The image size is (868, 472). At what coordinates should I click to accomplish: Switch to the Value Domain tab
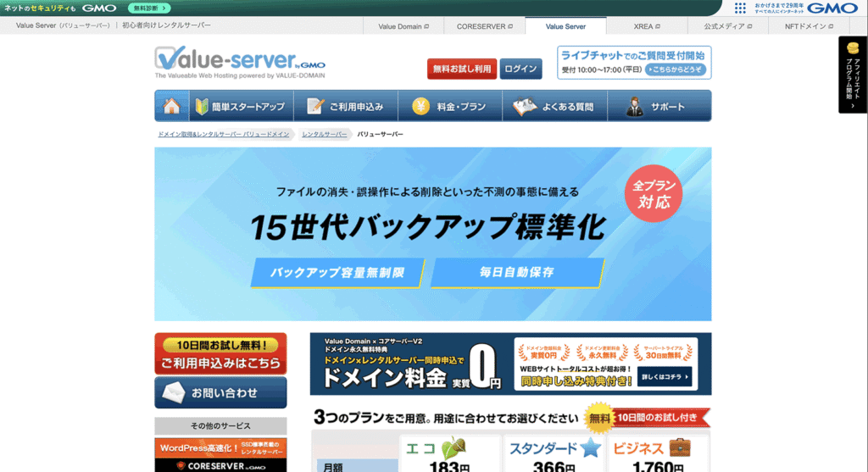click(403, 26)
